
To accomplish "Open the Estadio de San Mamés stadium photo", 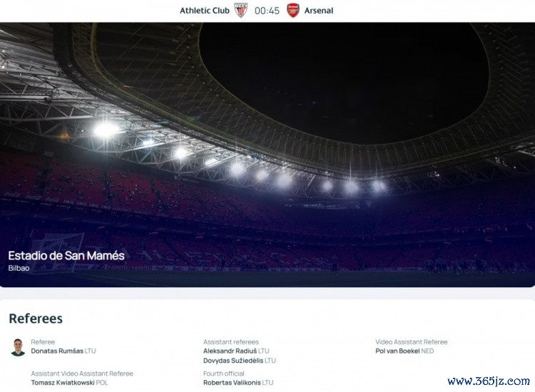I will 267,155.
